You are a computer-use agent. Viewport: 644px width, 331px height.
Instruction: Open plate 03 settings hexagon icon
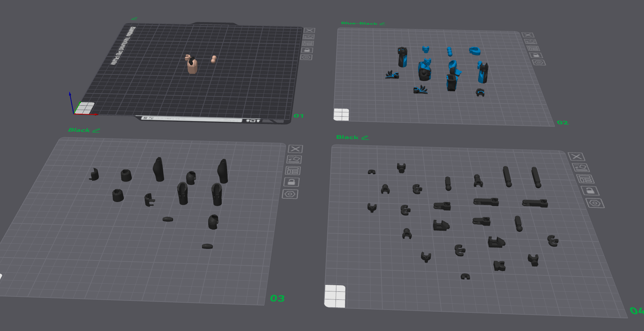(x=290, y=194)
